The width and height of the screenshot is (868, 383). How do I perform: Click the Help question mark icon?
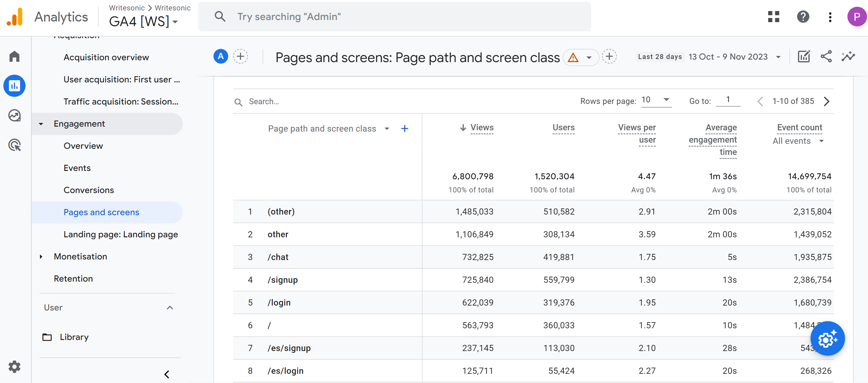click(803, 17)
